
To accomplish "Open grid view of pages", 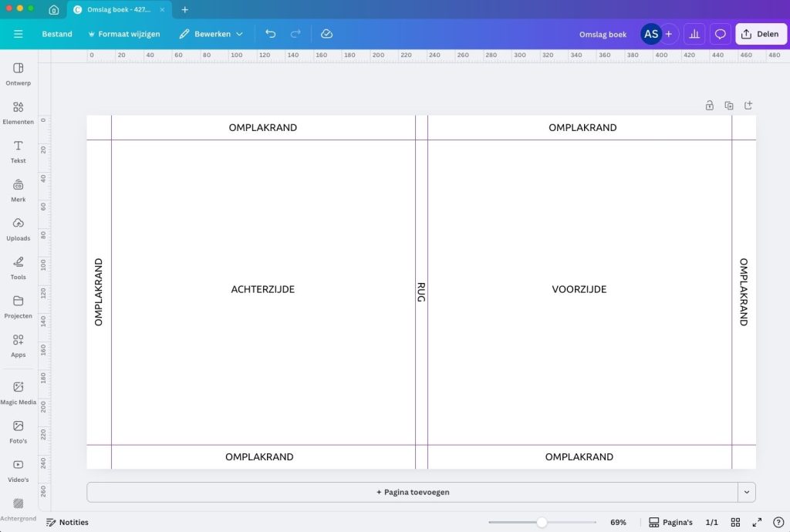I will tap(735, 522).
